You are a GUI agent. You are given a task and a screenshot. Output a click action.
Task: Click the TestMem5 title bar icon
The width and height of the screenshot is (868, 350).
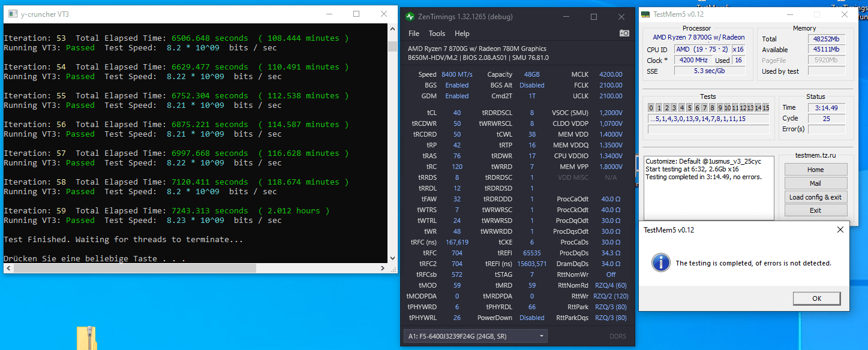pos(646,14)
